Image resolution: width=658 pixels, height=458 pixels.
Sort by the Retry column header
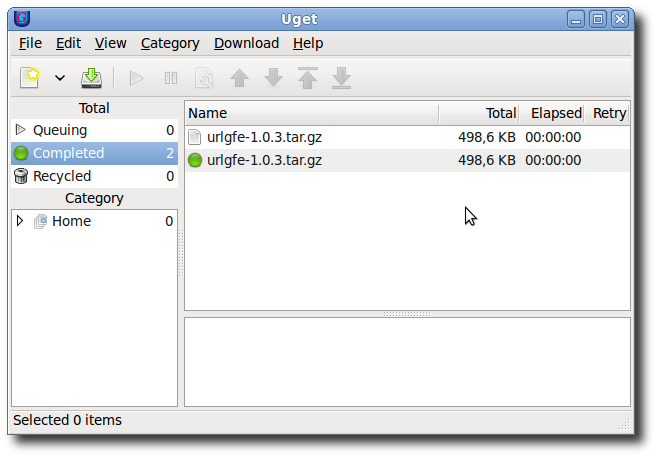(607, 113)
